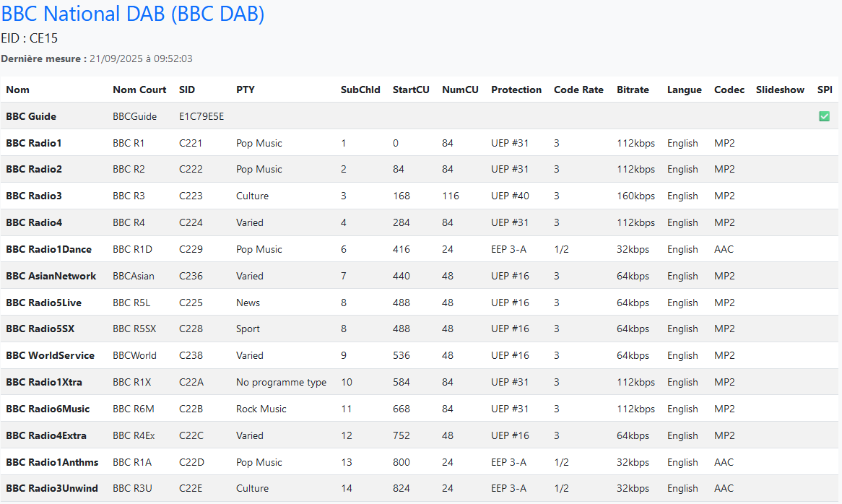Click the Nom Court column header

click(x=139, y=90)
